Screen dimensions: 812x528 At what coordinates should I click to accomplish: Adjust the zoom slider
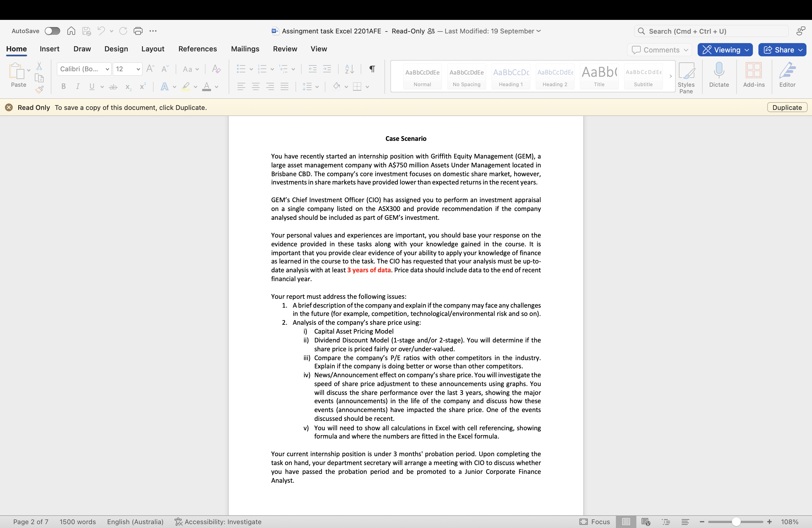735,522
